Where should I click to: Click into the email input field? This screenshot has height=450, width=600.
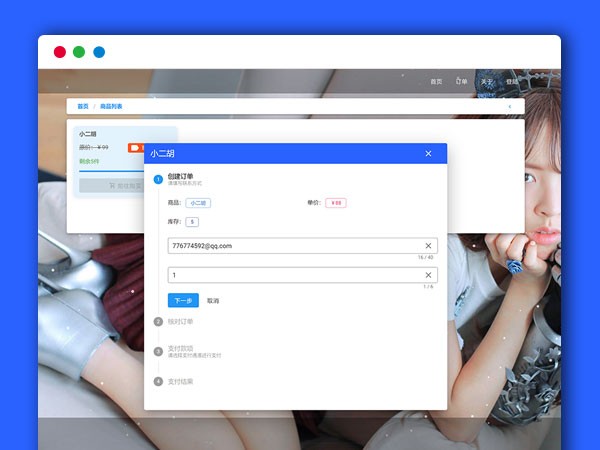pos(290,245)
